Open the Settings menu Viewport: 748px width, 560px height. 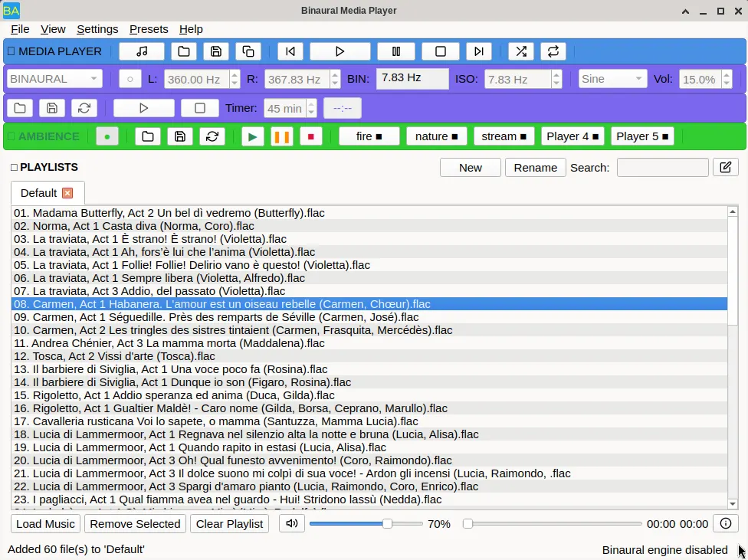[97, 29]
